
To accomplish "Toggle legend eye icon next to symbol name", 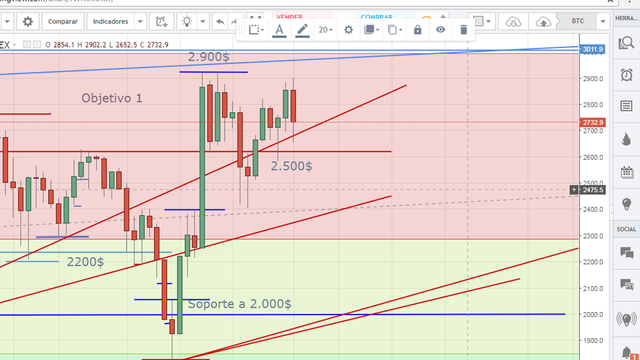I will tap(27, 44).
